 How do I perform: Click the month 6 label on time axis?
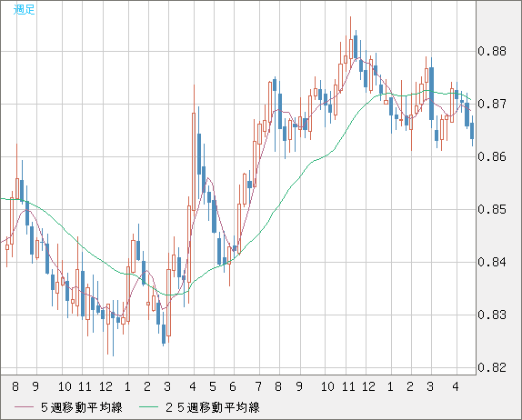[x=233, y=386]
